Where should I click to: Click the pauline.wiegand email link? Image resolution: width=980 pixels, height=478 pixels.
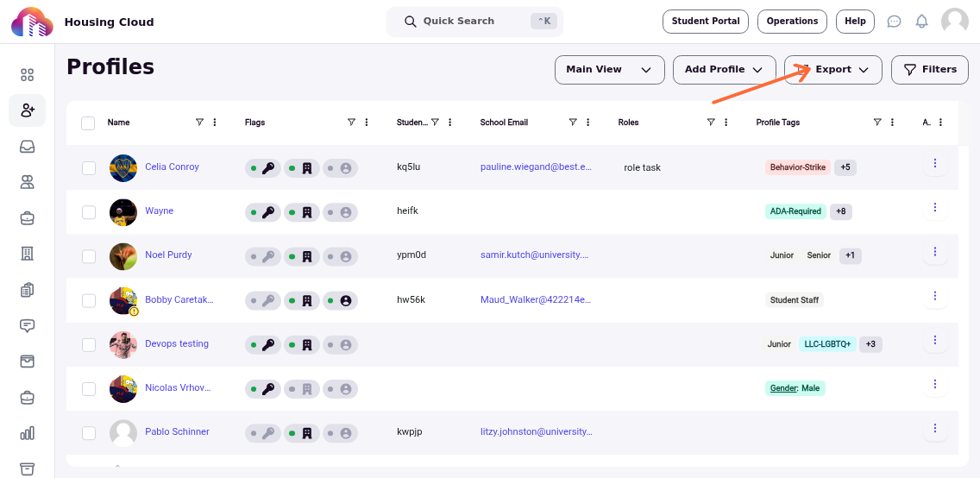[x=537, y=167]
